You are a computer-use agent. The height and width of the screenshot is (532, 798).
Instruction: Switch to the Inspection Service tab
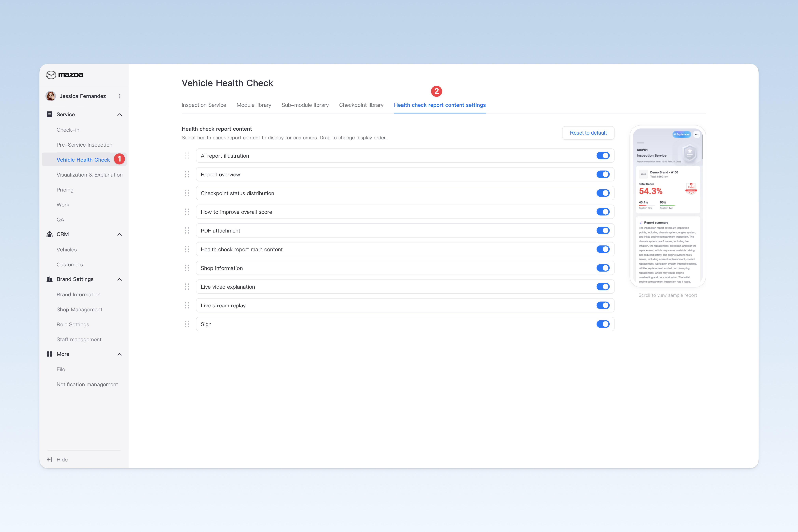click(204, 105)
